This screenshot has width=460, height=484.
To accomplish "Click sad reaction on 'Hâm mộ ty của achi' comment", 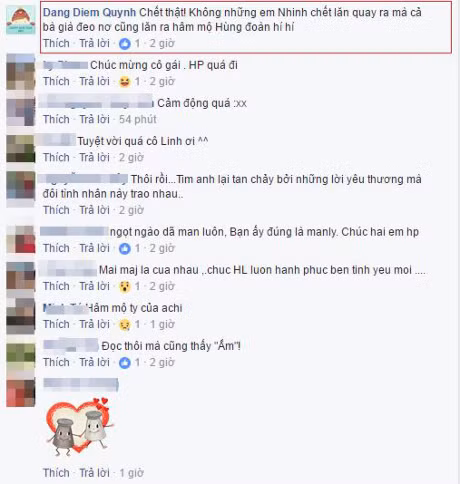I will click(125, 325).
